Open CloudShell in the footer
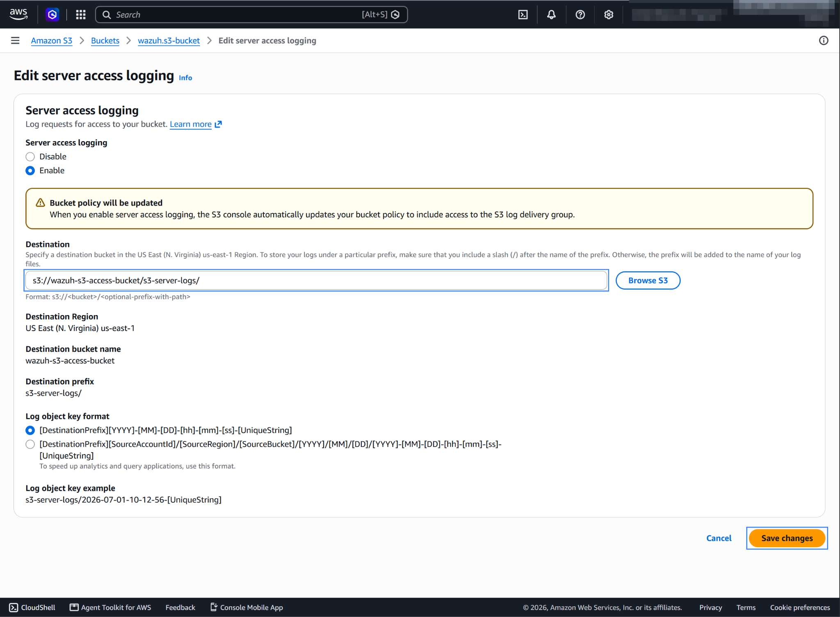Screen dimensions: 840x617 click(x=32, y=608)
